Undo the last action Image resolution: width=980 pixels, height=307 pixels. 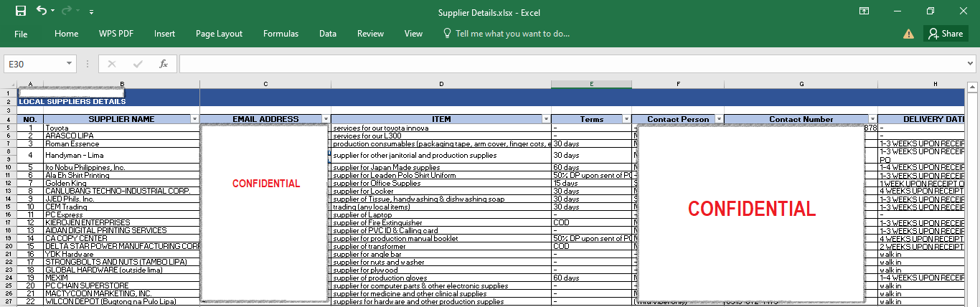point(41,11)
